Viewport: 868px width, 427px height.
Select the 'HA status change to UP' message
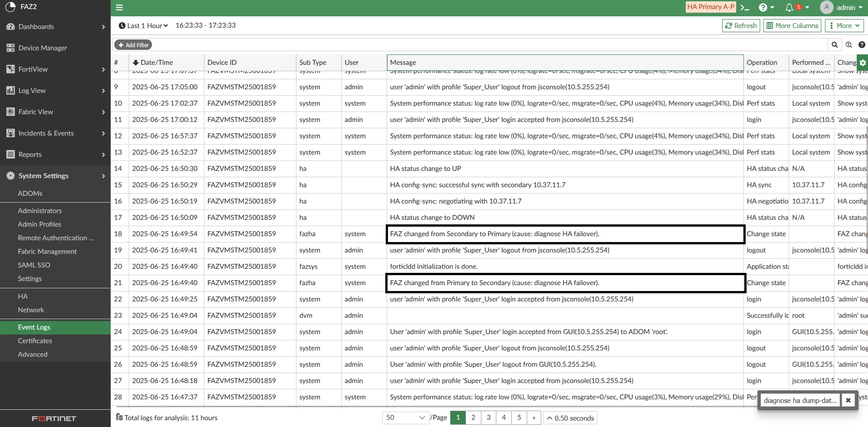coord(426,169)
